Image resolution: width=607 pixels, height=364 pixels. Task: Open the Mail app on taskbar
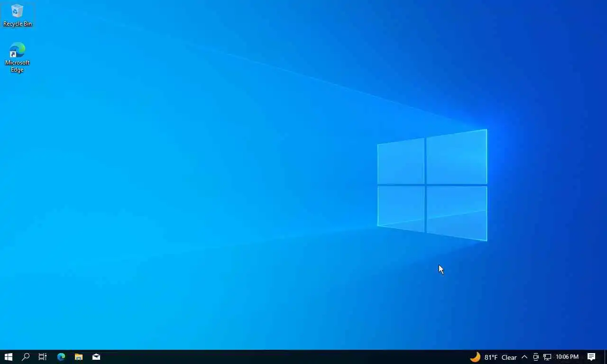[96, 357]
